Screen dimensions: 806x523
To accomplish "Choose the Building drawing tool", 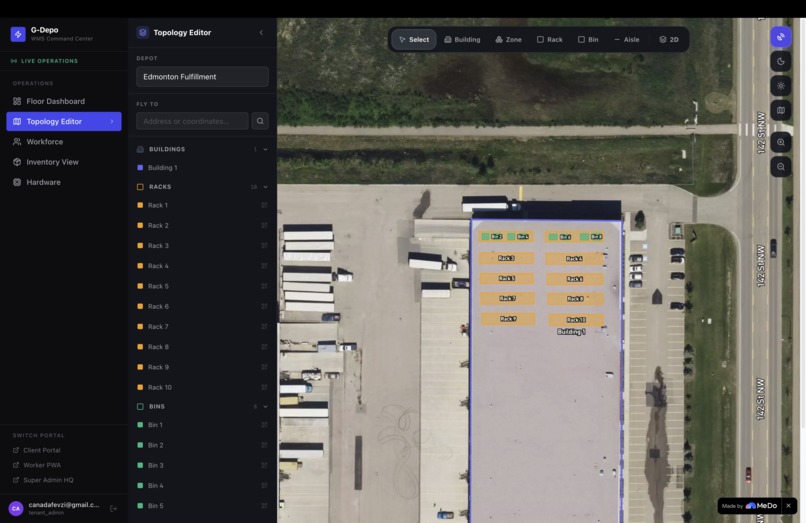I will pos(462,40).
